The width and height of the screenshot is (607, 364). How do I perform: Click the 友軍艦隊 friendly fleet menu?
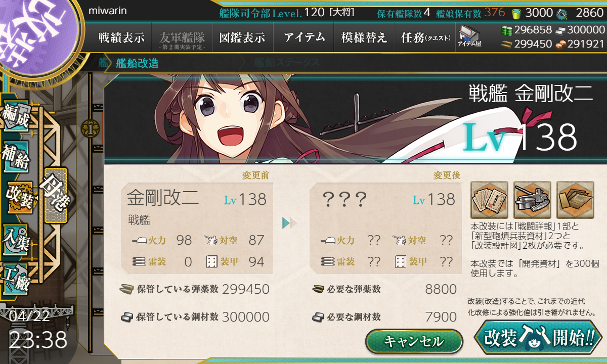[x=182, y=38]
